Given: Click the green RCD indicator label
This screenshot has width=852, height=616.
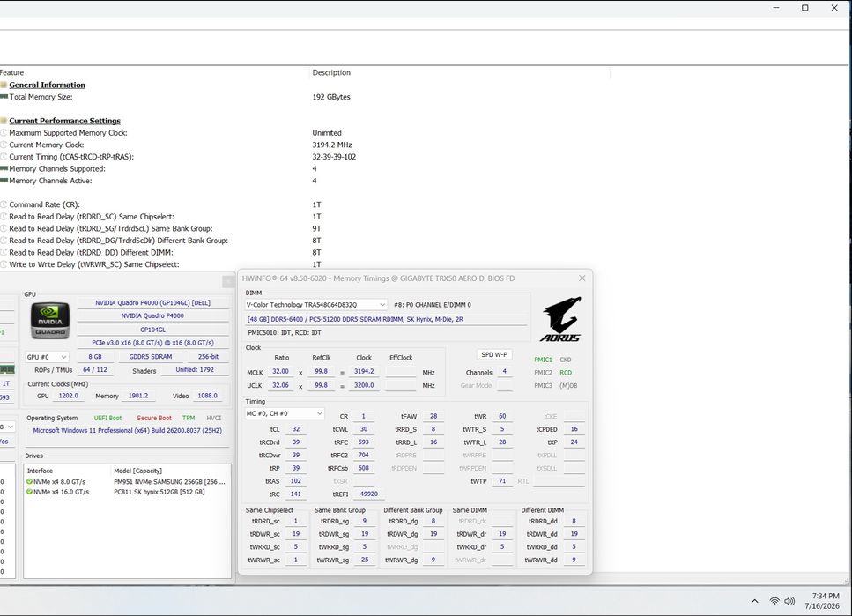Looking at the screenshot, I should click(566, 373).
